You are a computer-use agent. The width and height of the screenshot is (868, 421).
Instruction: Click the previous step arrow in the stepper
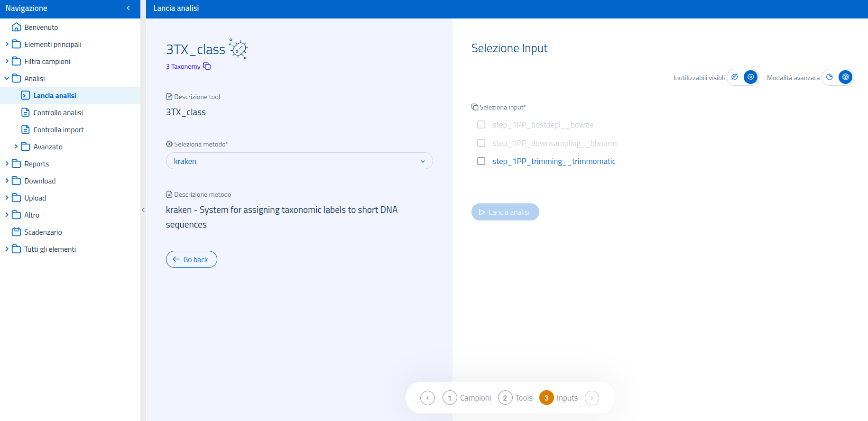pos(427,398)
